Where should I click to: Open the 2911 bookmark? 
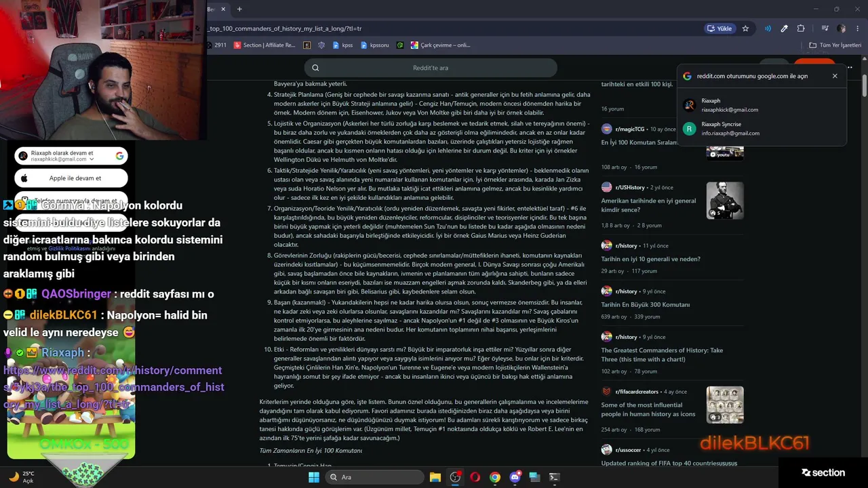(x=216, y=45)
